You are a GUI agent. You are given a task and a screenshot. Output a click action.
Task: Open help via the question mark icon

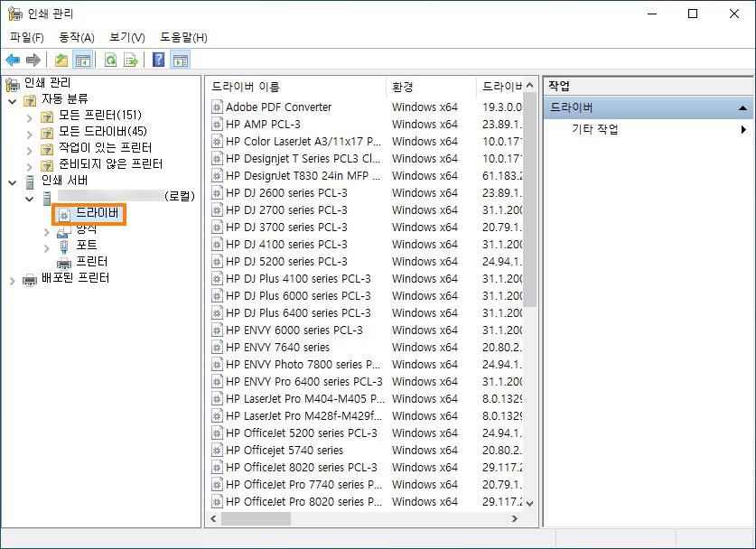(x=157, y=60)
